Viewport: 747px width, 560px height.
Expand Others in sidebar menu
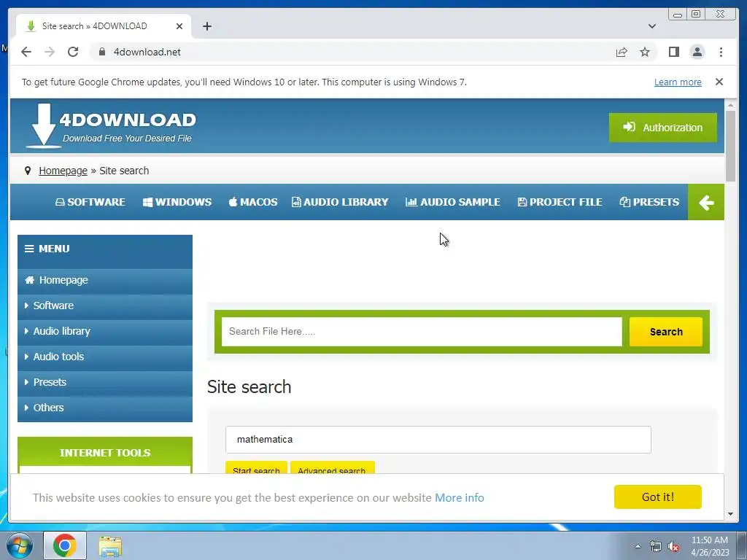[x=105, y=408]
